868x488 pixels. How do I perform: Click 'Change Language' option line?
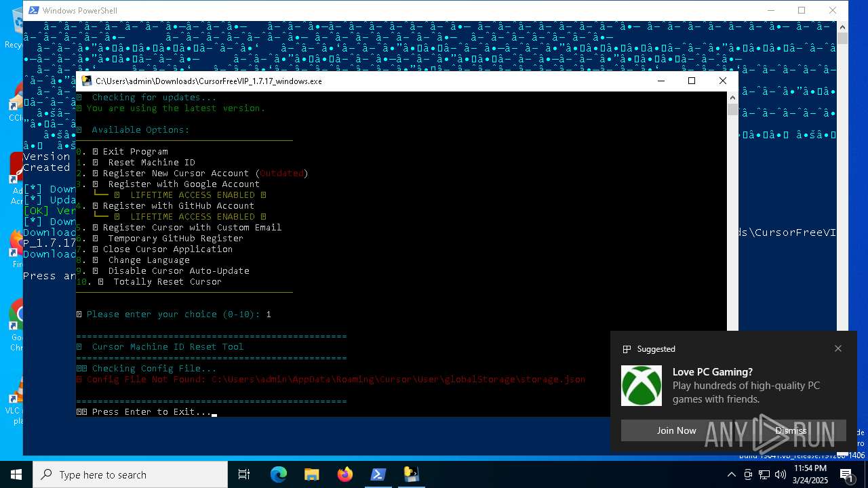point(133,260)
